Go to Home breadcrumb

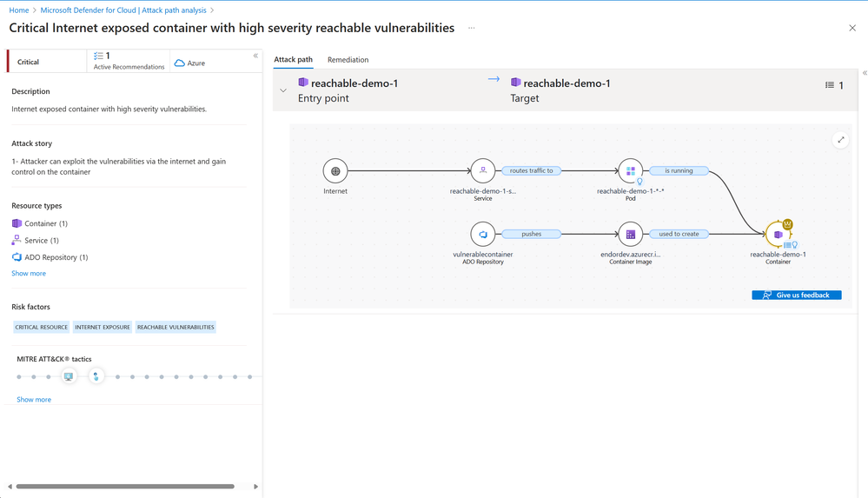point(19,10)
